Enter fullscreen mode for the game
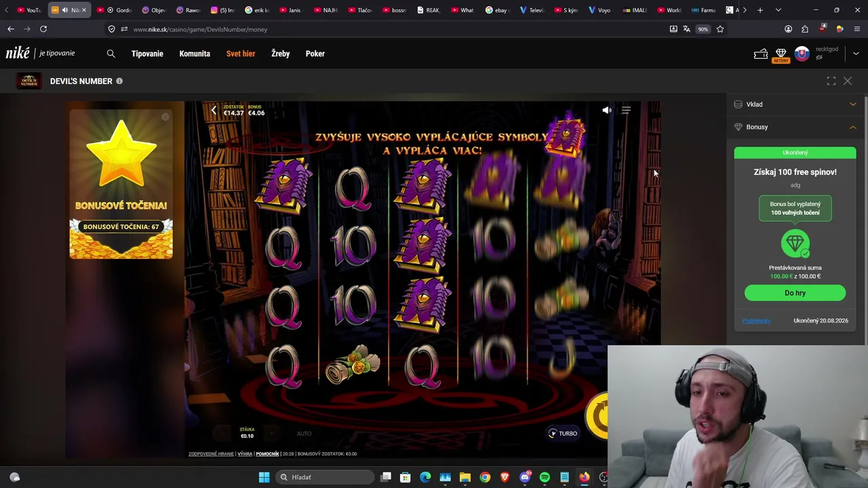Image resolution: width=868 pixels, height=488 pixels. coord(831,81)
